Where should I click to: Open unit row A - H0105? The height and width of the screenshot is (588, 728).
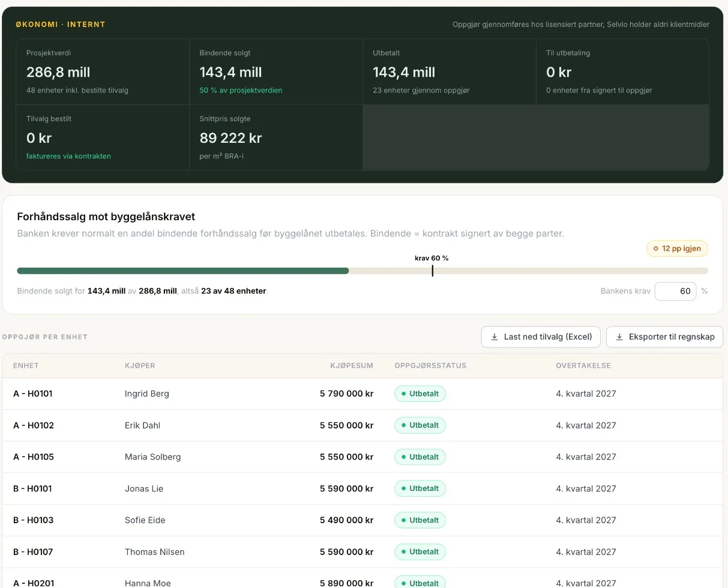click(362, 457)
